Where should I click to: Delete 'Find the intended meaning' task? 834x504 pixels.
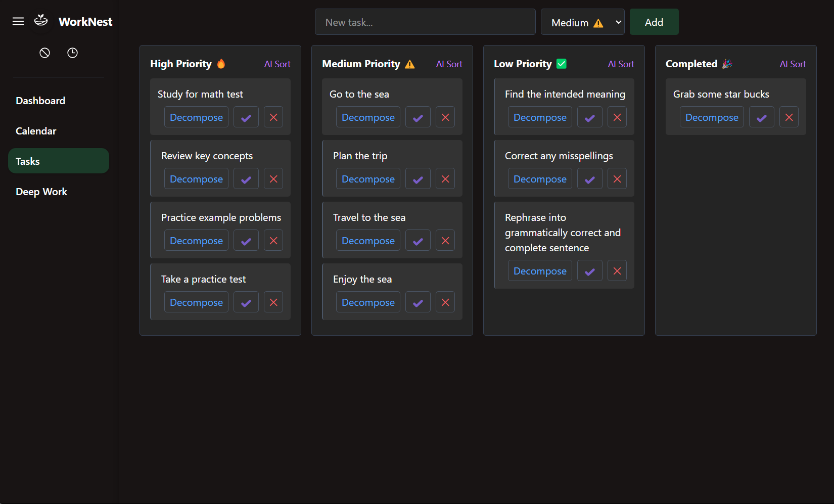[x=617, y=117]
